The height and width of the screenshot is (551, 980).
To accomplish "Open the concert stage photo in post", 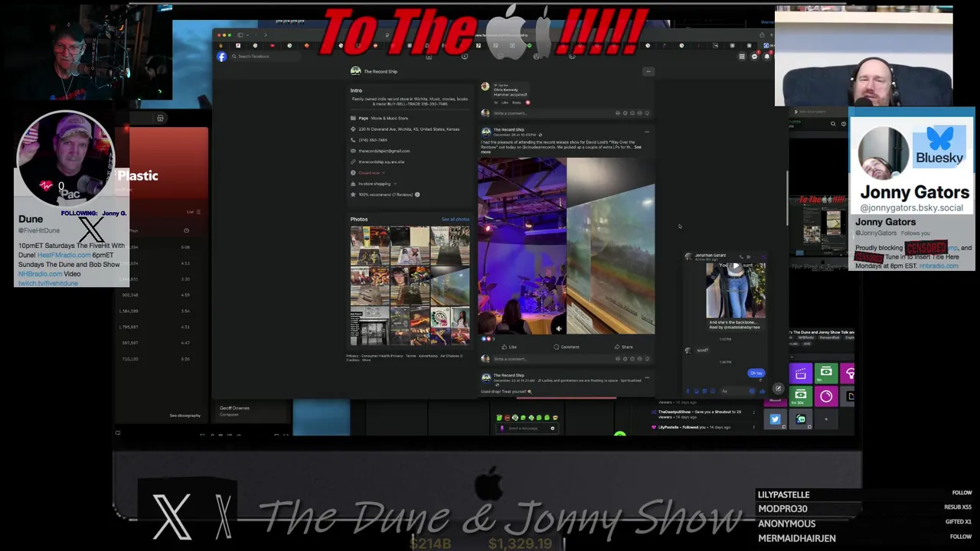I will tap(522, 246).
